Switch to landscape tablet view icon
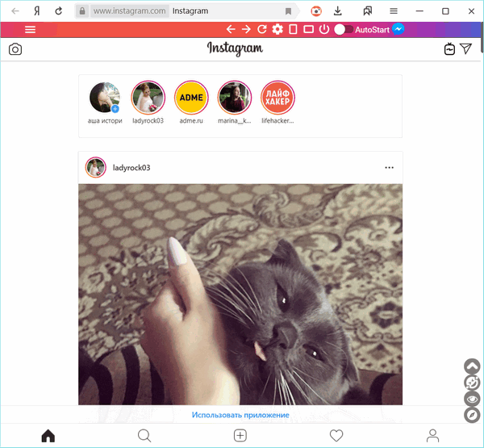484x448 pixels. 308,29
